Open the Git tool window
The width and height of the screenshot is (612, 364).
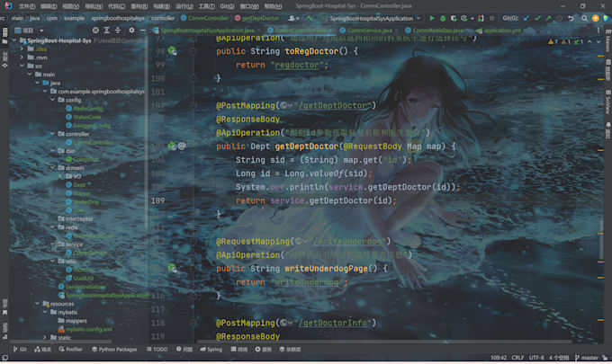tap(20, 350)
